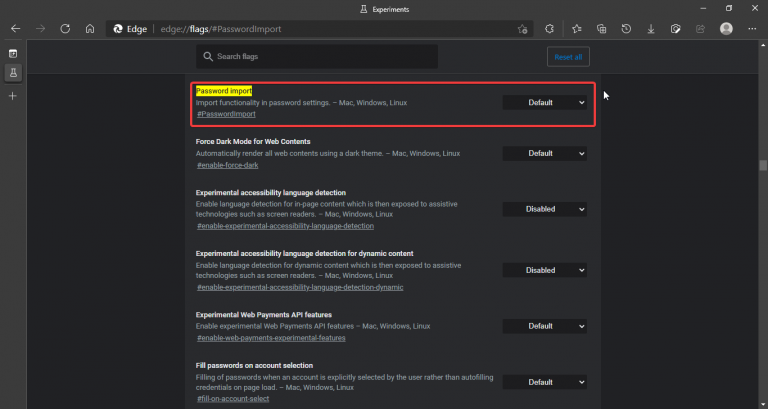Open Web Payments API features Default dropdown

click(x=545, y=326)
